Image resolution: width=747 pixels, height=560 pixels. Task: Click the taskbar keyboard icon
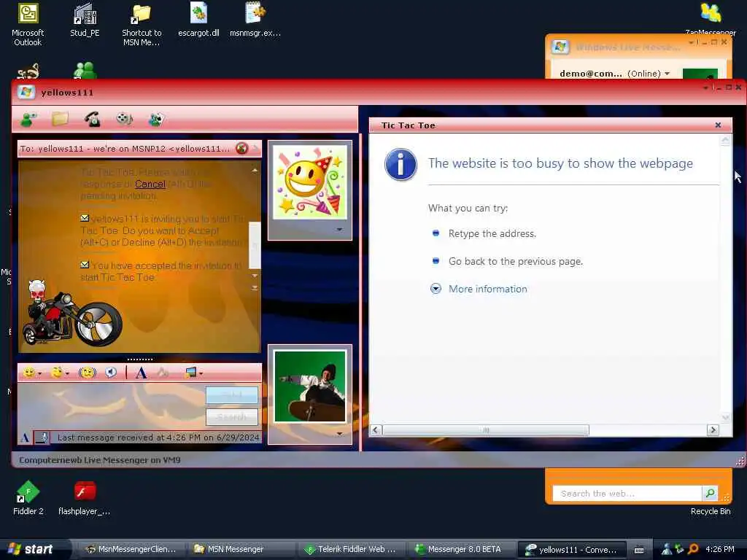point(639,550)
